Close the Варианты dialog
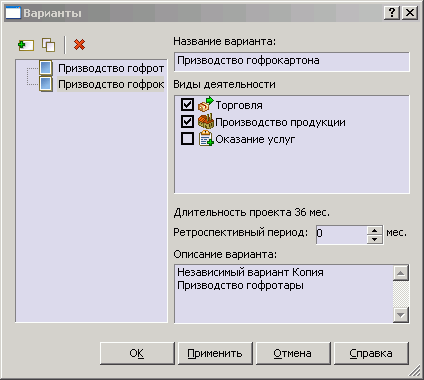Viewport: 424px width, 380px height. click(x=410, y=13)
